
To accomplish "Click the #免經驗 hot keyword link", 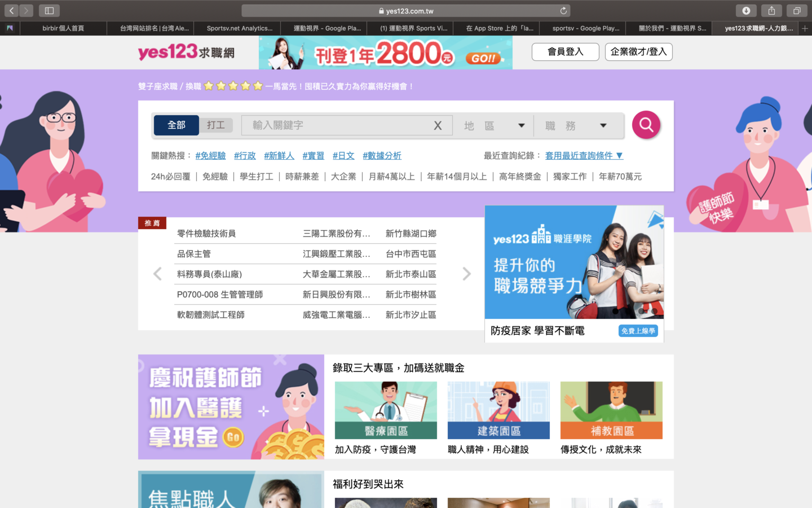I will point(210,156).
